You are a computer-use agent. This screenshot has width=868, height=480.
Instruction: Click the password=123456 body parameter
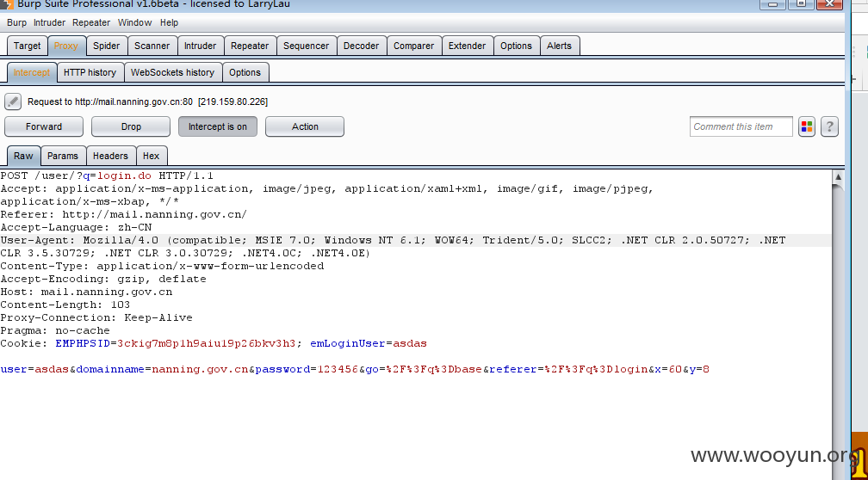point(307,369)
